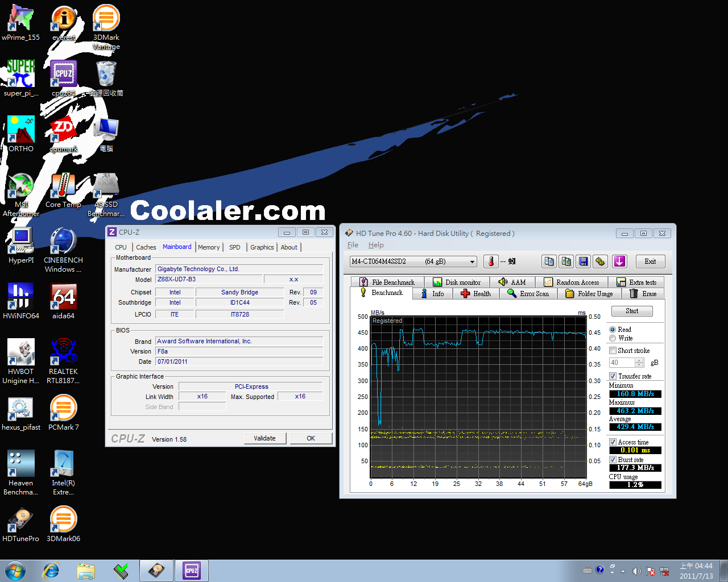Click the short stroke size input field
Image resolution: width=728 pixels, height=582 pixels.
(x=622, y=363)
